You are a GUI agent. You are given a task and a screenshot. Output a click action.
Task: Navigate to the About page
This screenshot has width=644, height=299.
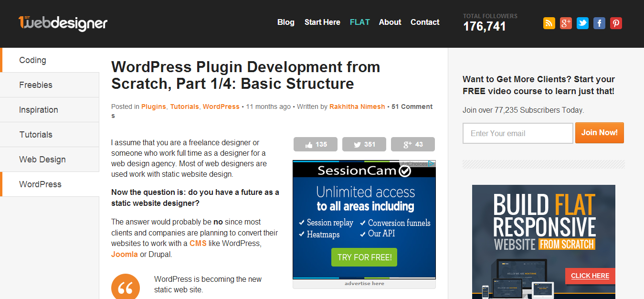click(x=390, y=22)
